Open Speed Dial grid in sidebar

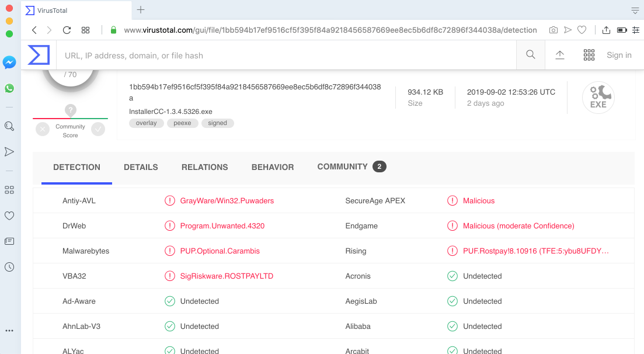(9, 189)
